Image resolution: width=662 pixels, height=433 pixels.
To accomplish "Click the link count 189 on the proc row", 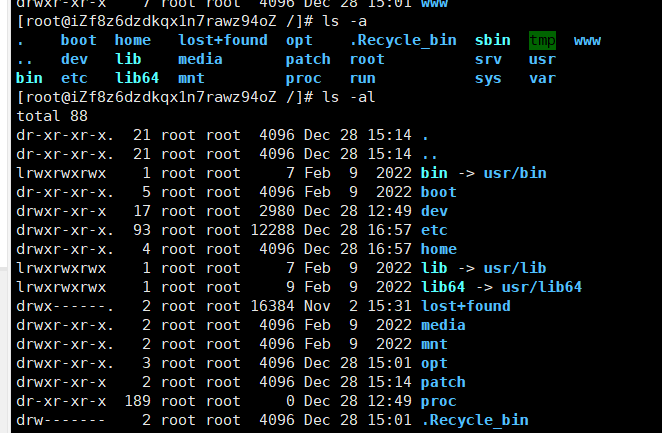I will tap(137, 401).
